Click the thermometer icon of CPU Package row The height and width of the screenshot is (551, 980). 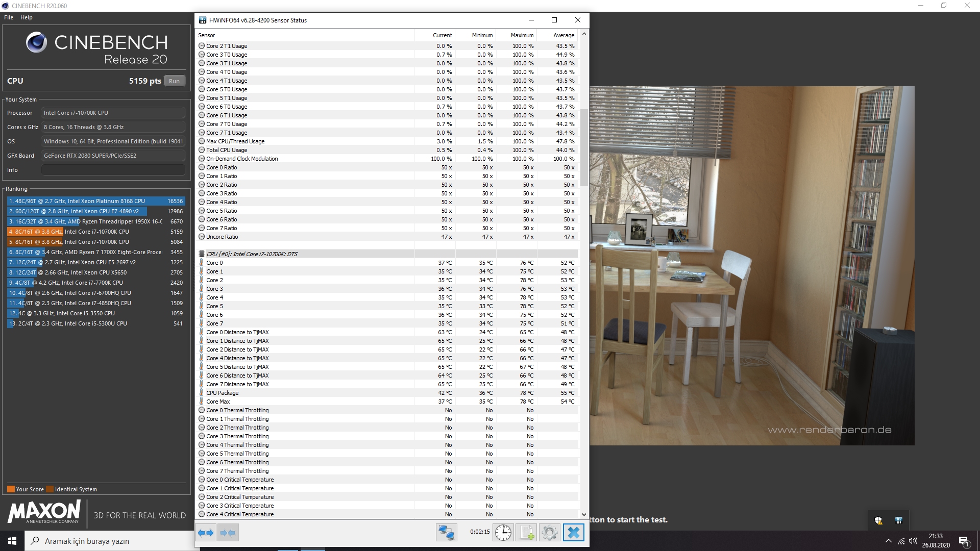point(202,393)
